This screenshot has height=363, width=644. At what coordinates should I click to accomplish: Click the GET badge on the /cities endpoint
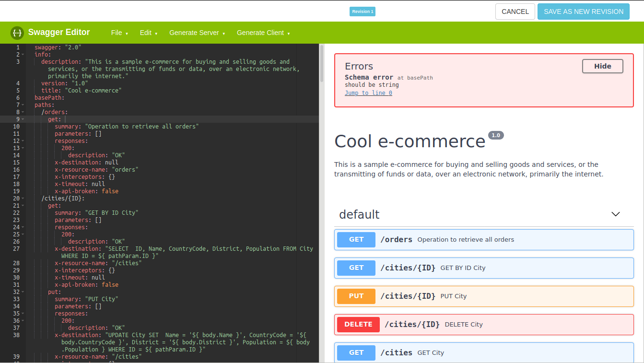click(x=356, y=352)
